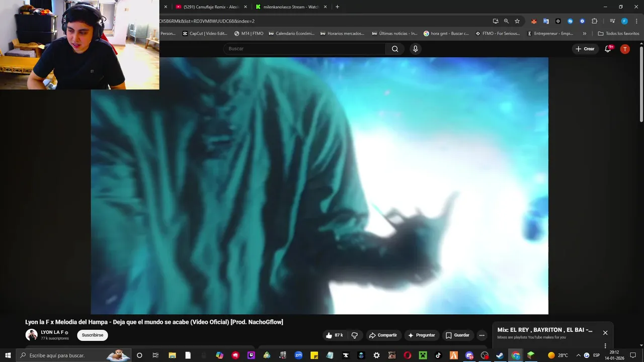This screenshot has width=644, height=362.
Task: Dislike the video with thumbs down
Action: 354,335
